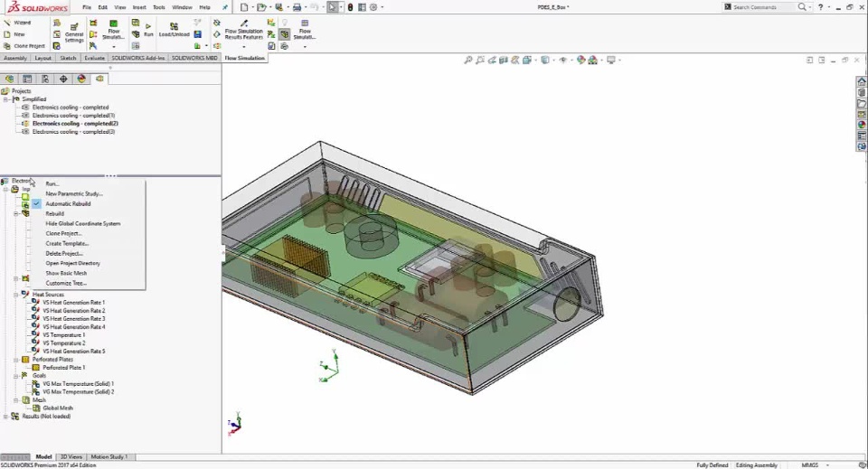Open the FeatureManager design tree tab
The image size is (868, 469).
9,80
